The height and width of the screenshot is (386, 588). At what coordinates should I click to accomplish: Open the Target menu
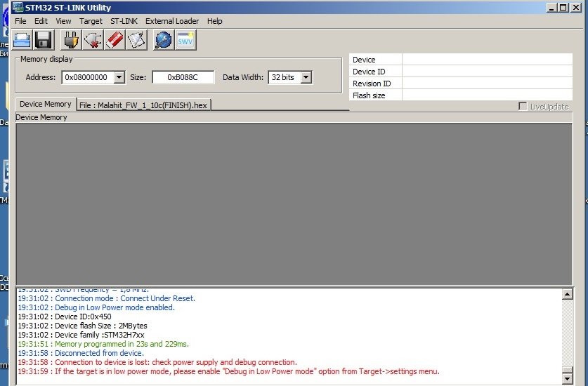(91, 21)
